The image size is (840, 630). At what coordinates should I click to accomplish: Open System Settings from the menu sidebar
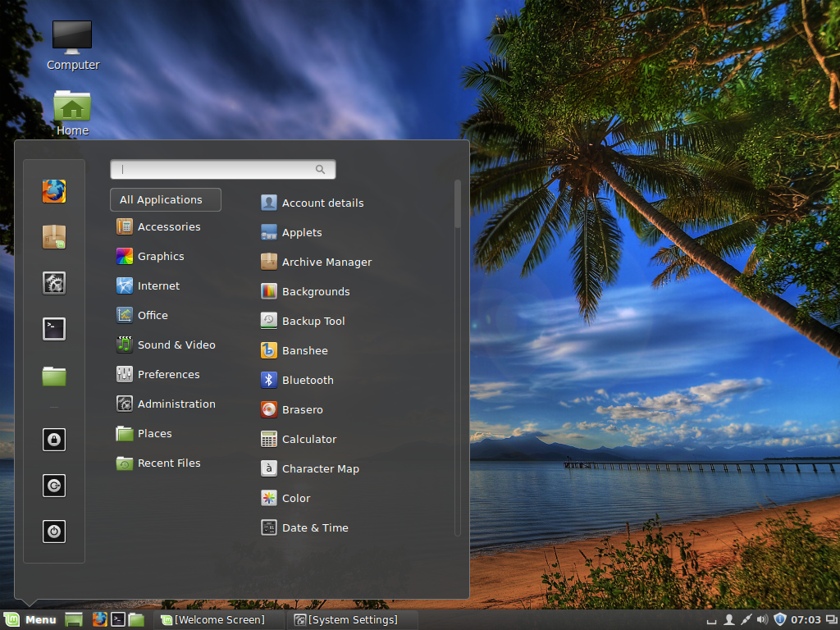pos(53,283)
